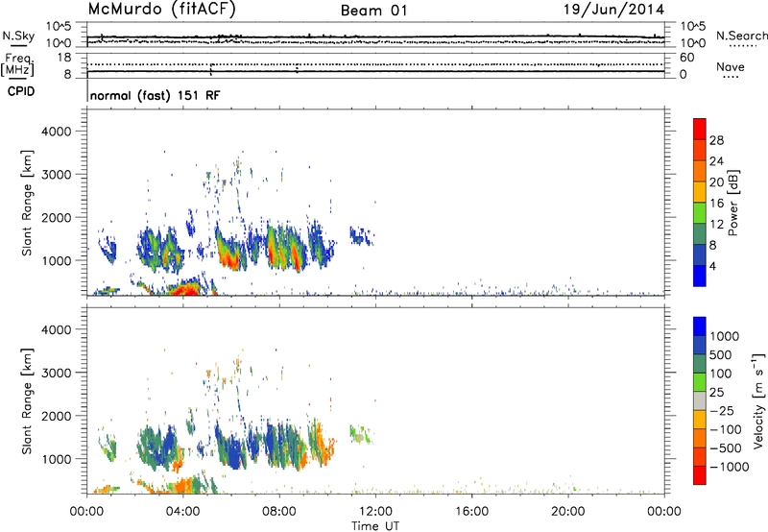The width and height of the screenshot is (768, 532).
Task: Click the title 'McMurdo (fitACF)'
Action: (161, 10)
